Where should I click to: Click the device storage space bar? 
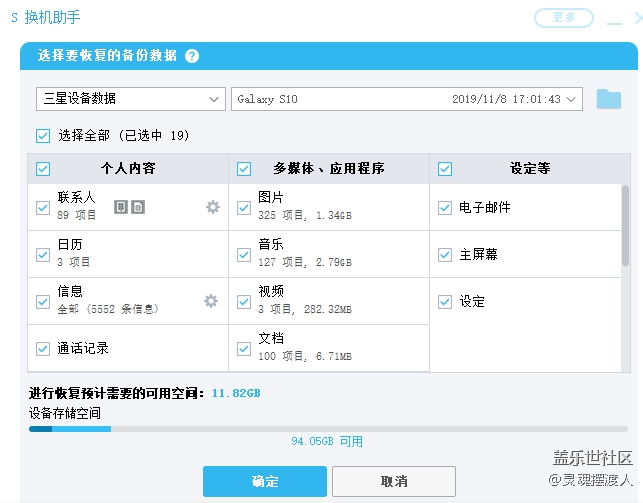328,429
